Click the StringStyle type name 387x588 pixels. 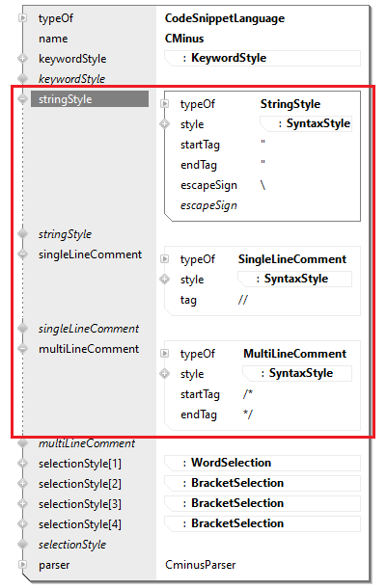tap(290, 104)
